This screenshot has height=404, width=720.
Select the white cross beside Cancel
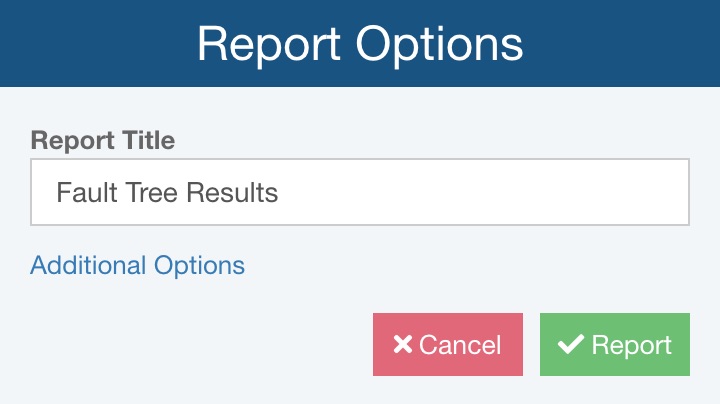coord(403,345)
